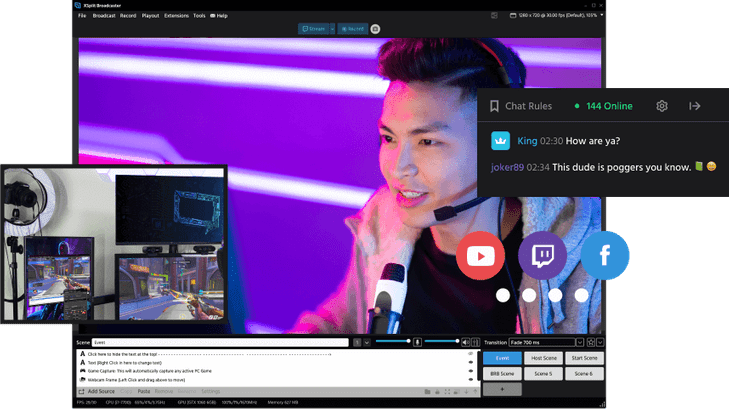Click the lock icon in source toolbar
This screenshot has width=729, height=409.
437,392
